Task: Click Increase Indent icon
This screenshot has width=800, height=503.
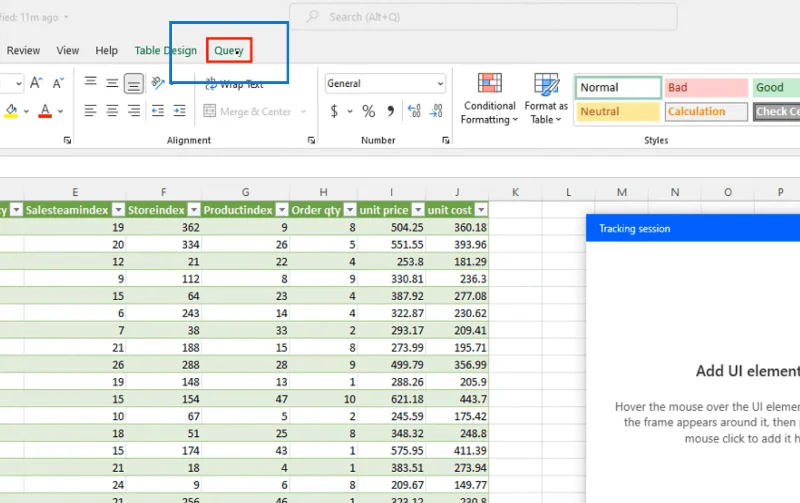Action: pyautogui.click(x=180, y=111)
